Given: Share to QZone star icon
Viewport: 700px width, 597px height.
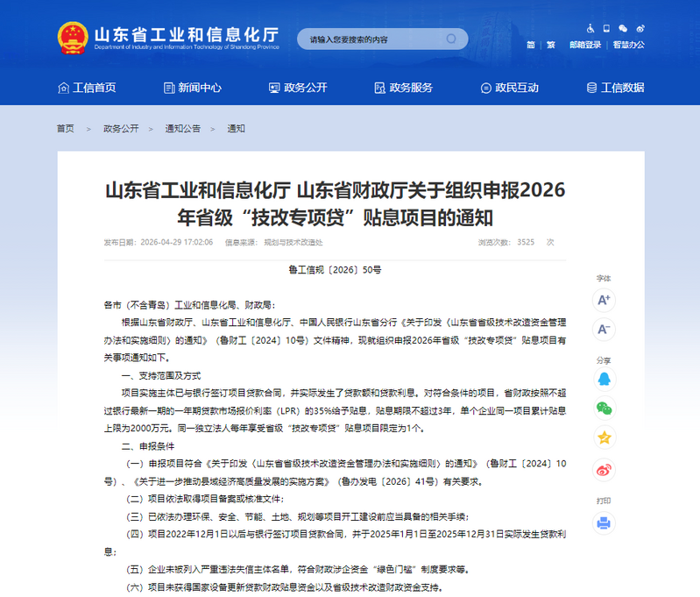Looking at the screenshot, I should 604,437.
